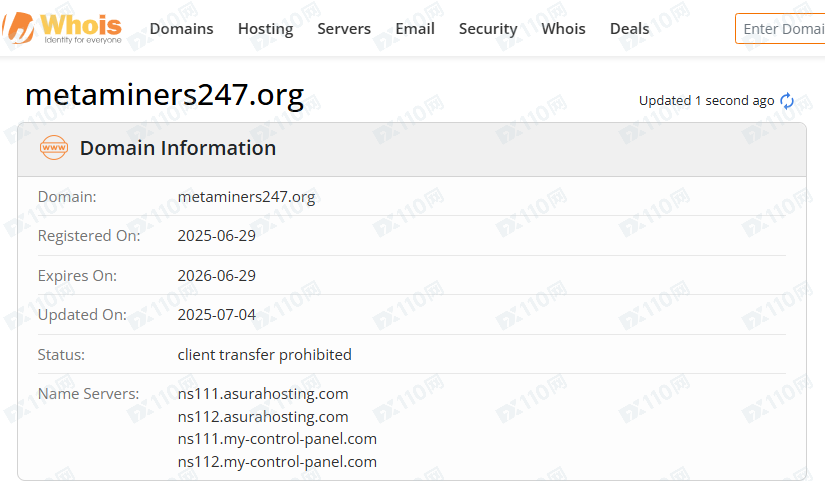The height and width of the screenshot is (481, 825).
Task: Open the Hosting menu
Action: pyautogui.click(x=265, y=28)
